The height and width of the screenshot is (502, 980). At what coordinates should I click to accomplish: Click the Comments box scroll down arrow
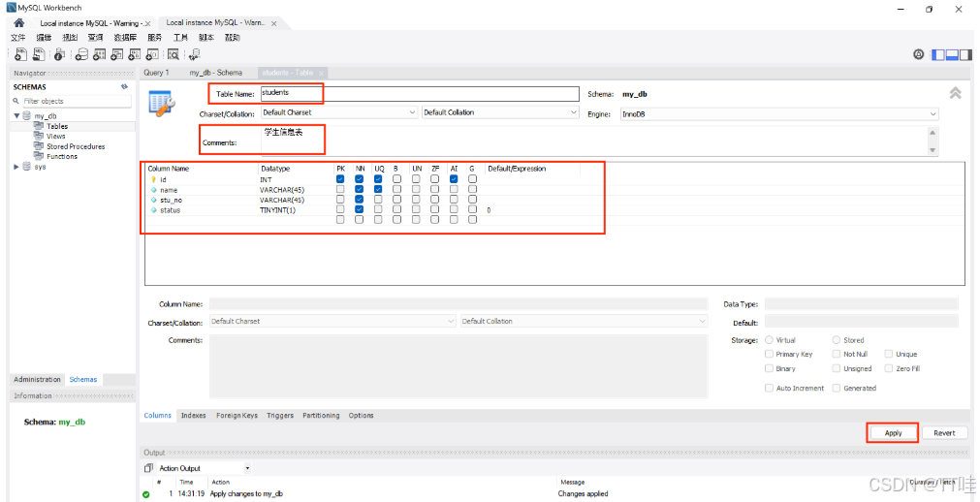[933, 150]
